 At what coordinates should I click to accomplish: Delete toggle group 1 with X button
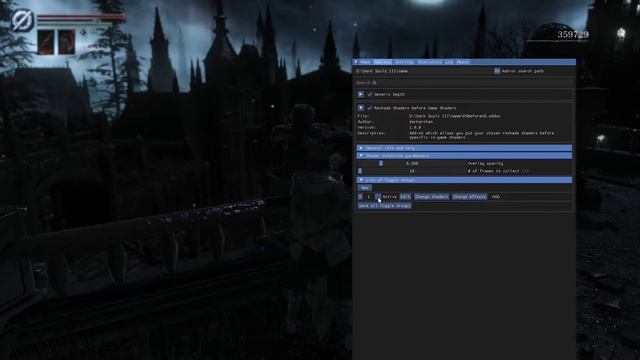coord(360,197)
